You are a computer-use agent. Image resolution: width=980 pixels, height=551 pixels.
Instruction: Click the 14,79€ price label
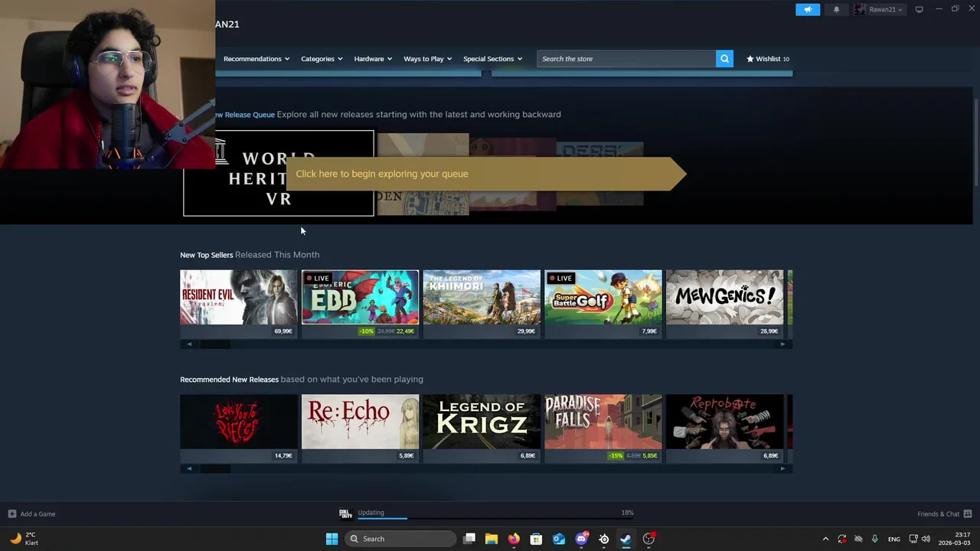[283, 456]
